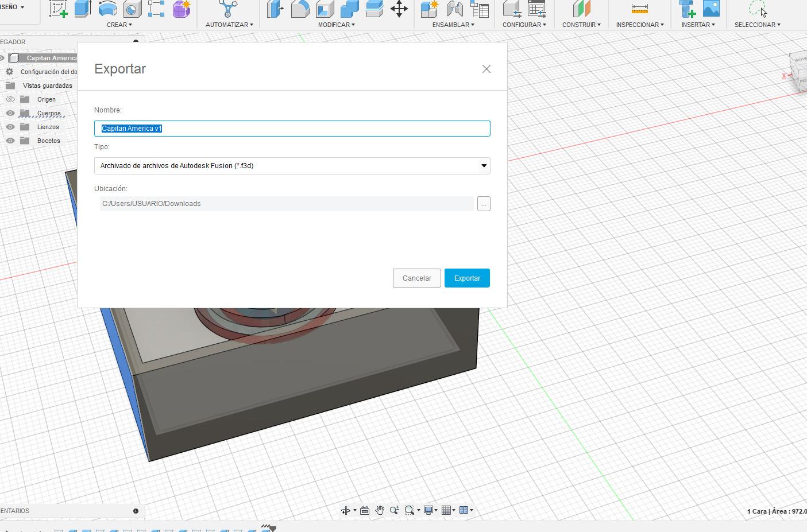
Task: Open the INSERTAR menu
Action: [x=698, y=25]
